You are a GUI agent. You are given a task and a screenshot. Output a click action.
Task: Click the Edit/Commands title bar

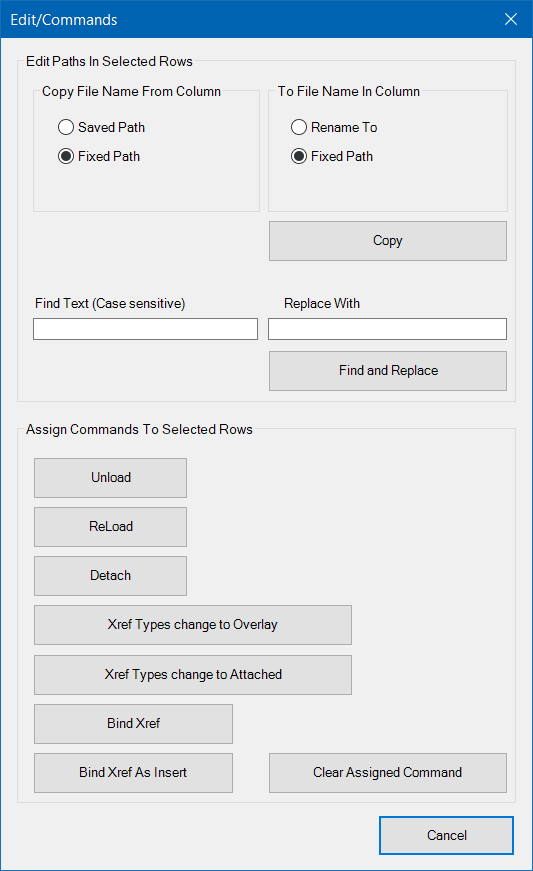coord(250,19)
